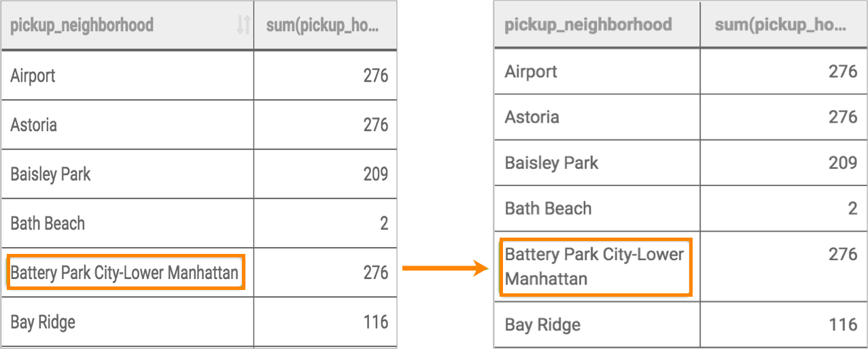
Task: Click Baisley Park in the right table
Action: point(551,163)
